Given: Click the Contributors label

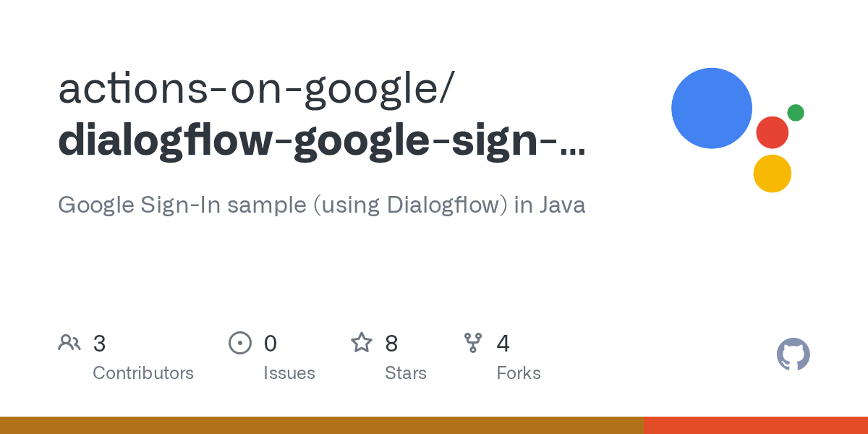Looking at the screenshot, I should (143, 373).
